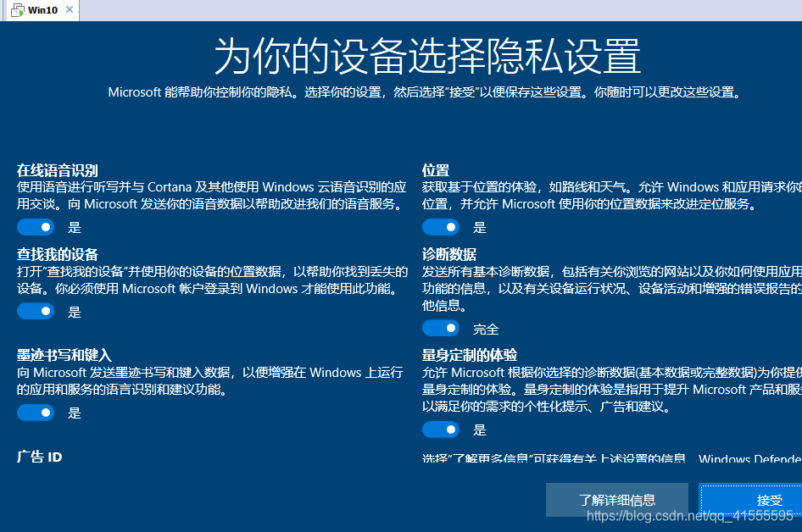Image resolution: width=802 pixels, height=532 pixels.
Task: Click the 是 label under 位置
Action: click(x=480, y=227)
